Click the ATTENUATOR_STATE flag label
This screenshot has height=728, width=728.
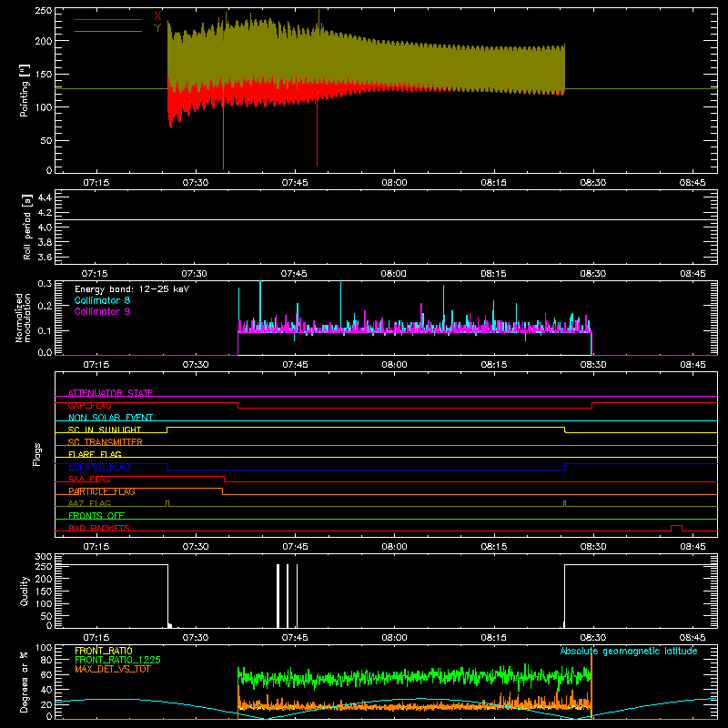click(110, 393)
